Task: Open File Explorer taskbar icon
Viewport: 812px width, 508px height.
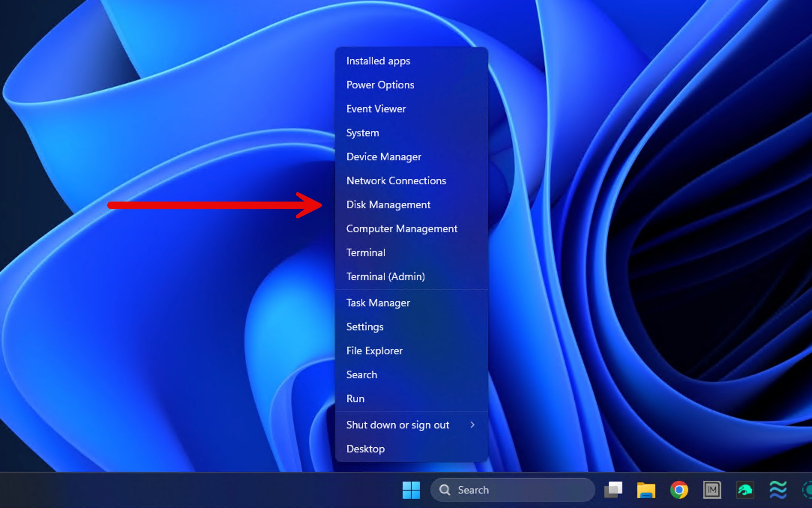Action: [x=646, y=490]
